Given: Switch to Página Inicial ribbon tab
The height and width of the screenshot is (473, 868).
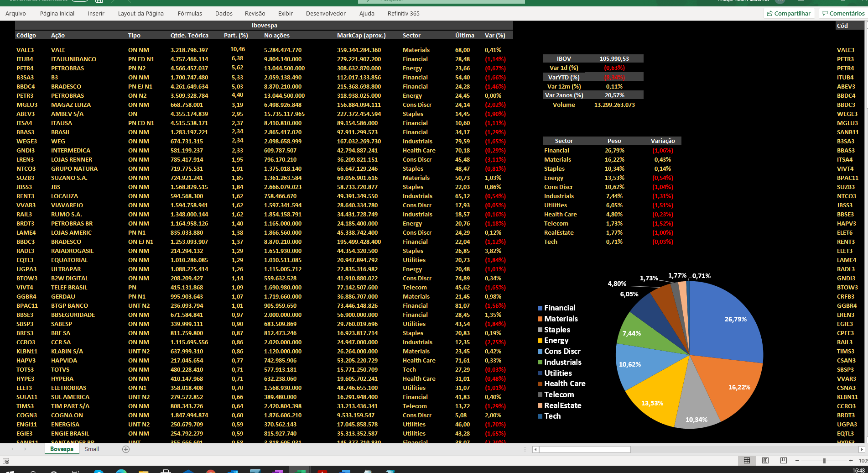Looking at the screenshot, I should (57, 13).
